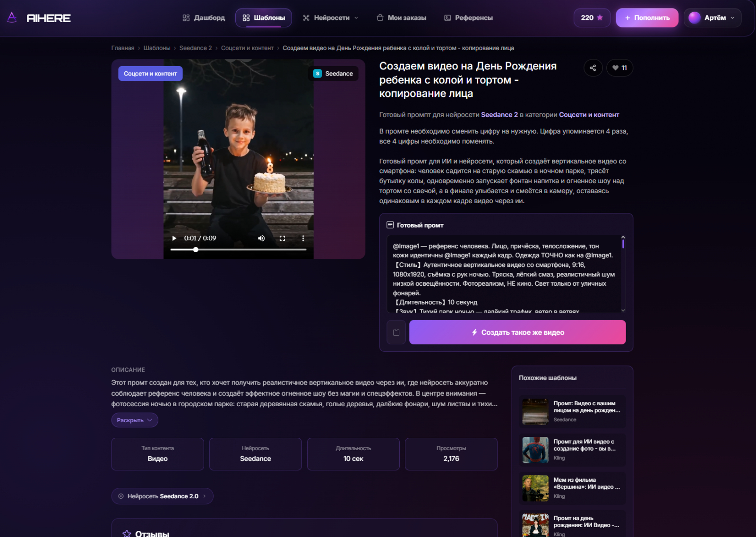The height and width of the screenshot is (537, 756).
Task: Open the Spider-Man similar template thumbnail
Action: (x=535, y=450)
